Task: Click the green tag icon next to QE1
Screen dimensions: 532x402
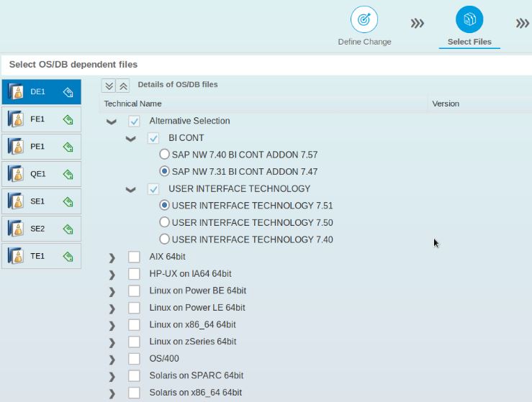Action: [x=68, y=174]
